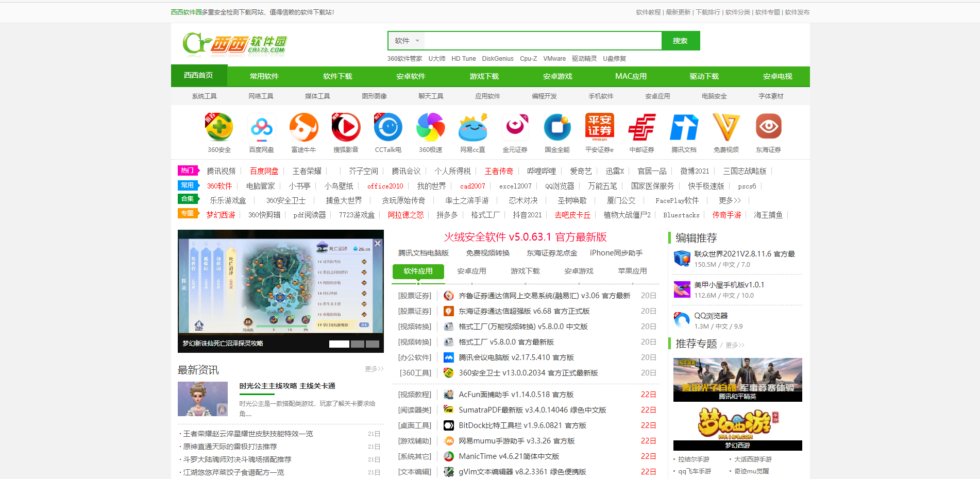This screenshot has height=479, width=980.
Task: Open 软件发布 top link
Action: 797,12
